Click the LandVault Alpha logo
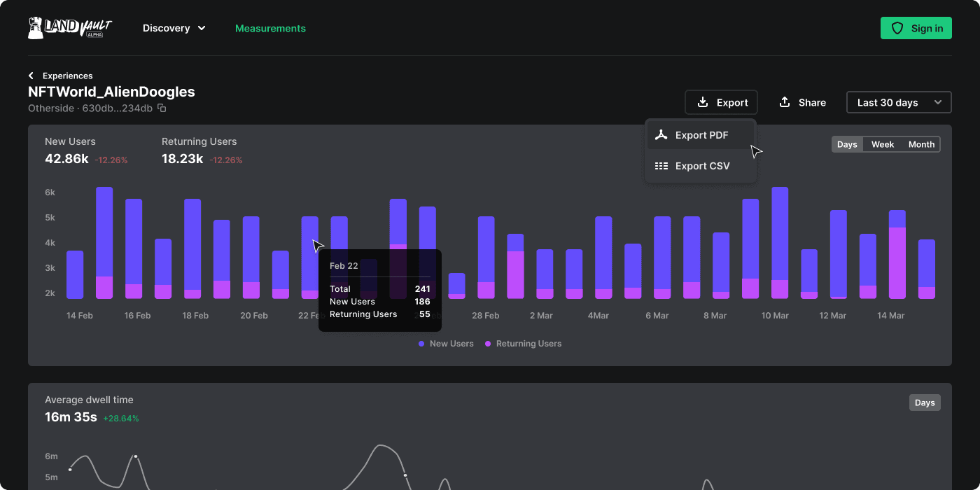 tap(70, 28)
